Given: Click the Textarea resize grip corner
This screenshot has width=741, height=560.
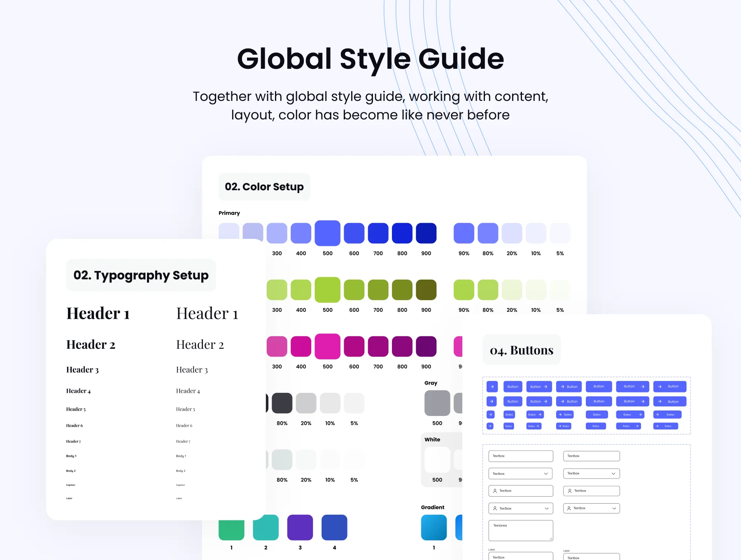Looking at the screenshot, I should [x=551, y=539].
